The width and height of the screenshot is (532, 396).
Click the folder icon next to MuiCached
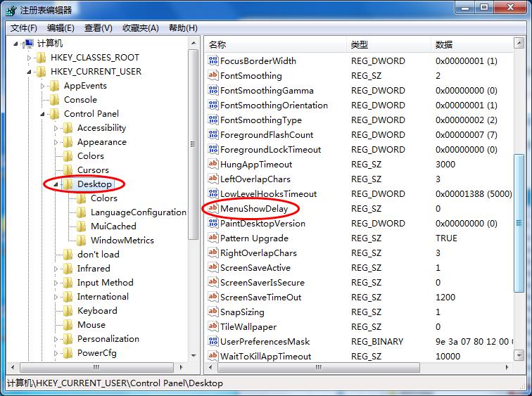[x=82, y=226]
